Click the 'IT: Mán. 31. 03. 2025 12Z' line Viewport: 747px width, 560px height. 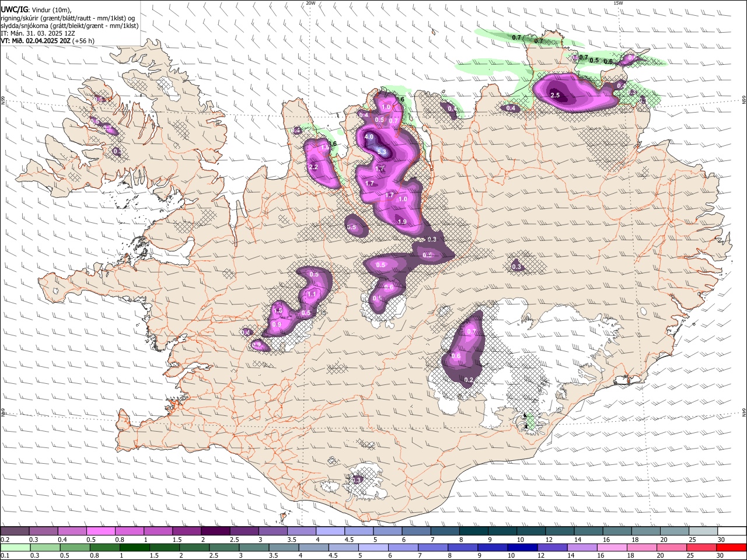pyautogui.click(x=37, y=33)
